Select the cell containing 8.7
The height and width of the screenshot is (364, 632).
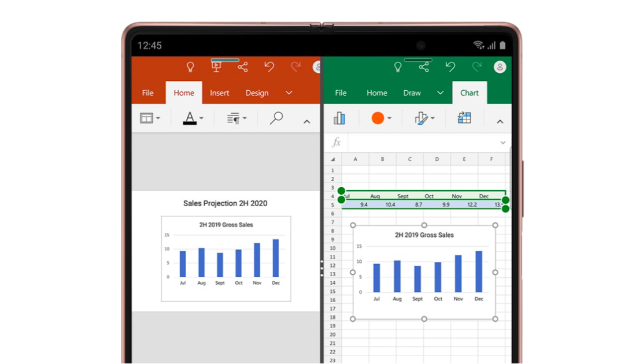(x=409, y=205)
